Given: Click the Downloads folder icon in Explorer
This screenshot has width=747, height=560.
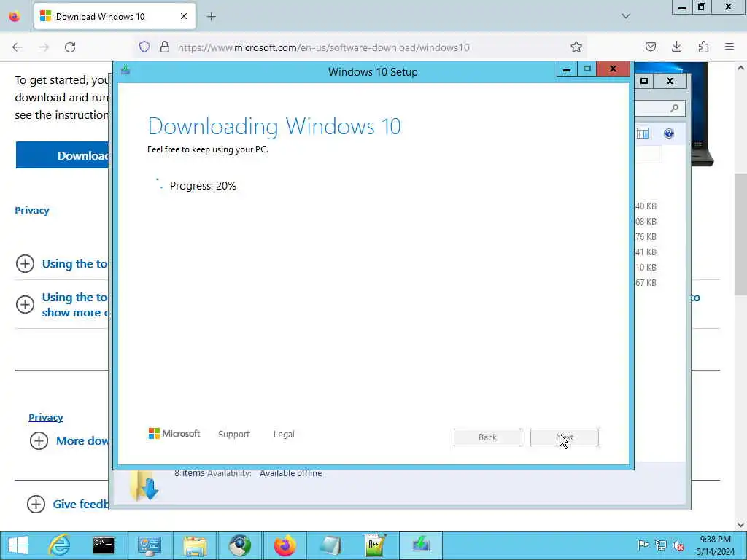Looking at the screenshot, I should coord(144,486).
